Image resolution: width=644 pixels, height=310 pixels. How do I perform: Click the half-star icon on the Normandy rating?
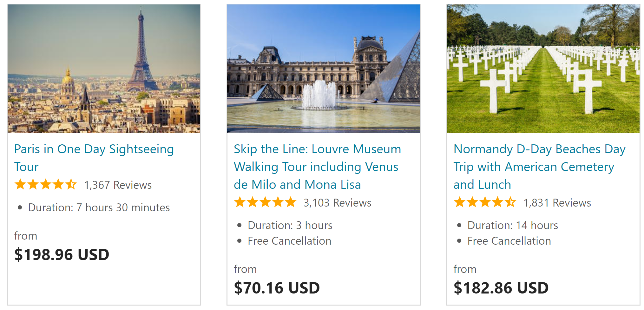[x=510, y=202]
